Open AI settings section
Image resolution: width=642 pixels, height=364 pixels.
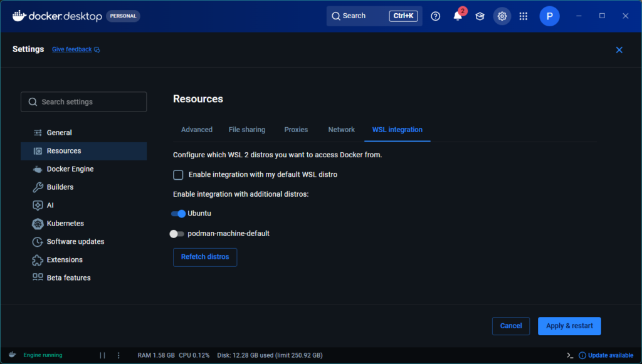click(83, 205)
